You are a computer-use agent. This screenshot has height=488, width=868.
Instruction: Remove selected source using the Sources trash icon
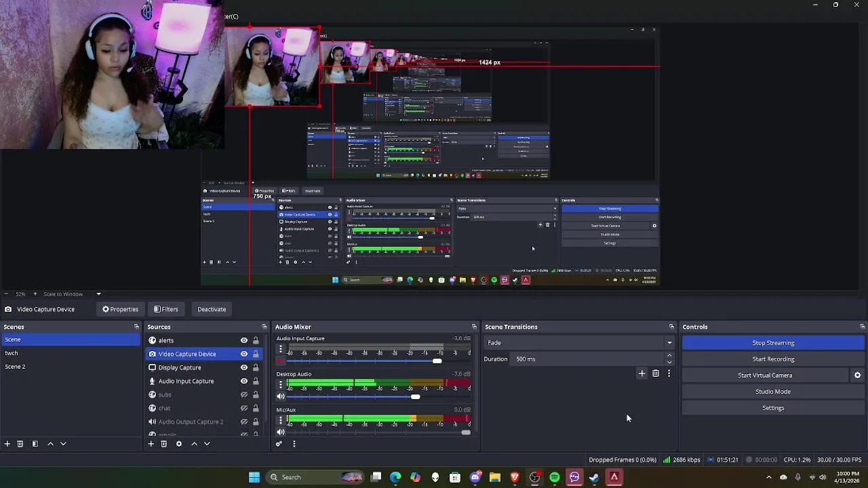click(x=164, y=444)
